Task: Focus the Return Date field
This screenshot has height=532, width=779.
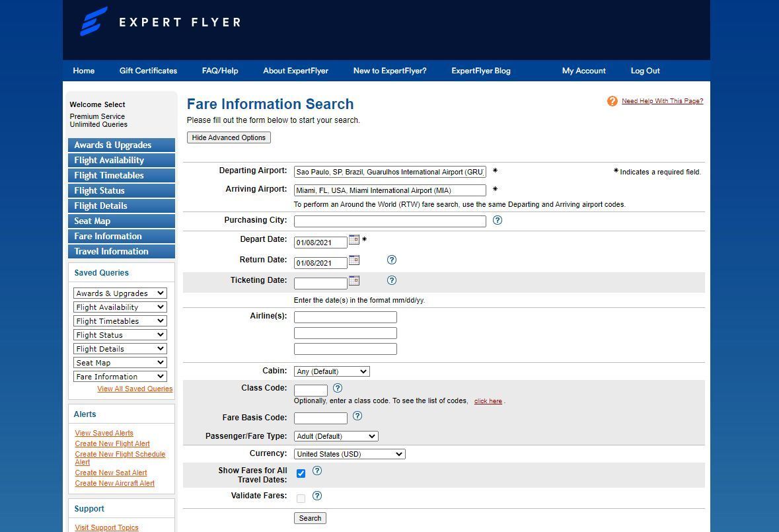Action: 320,263
